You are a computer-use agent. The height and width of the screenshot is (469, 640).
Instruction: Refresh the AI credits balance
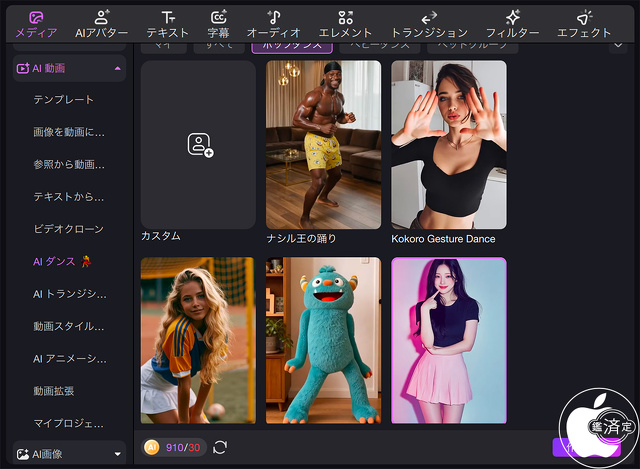tap(220, 447)
